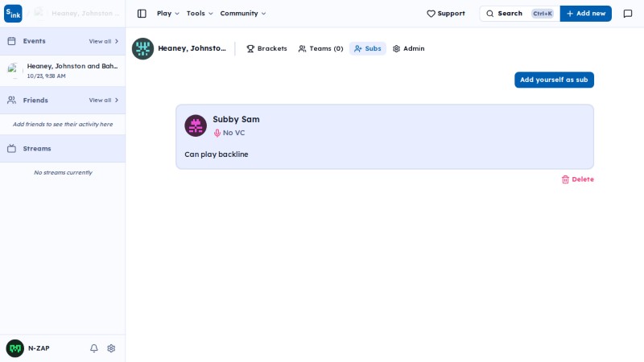The height and width of the screenshot is (362, 644).
Task: Click the Heaney, Johnsto... tournament title
Action: [x=192, y=48]
